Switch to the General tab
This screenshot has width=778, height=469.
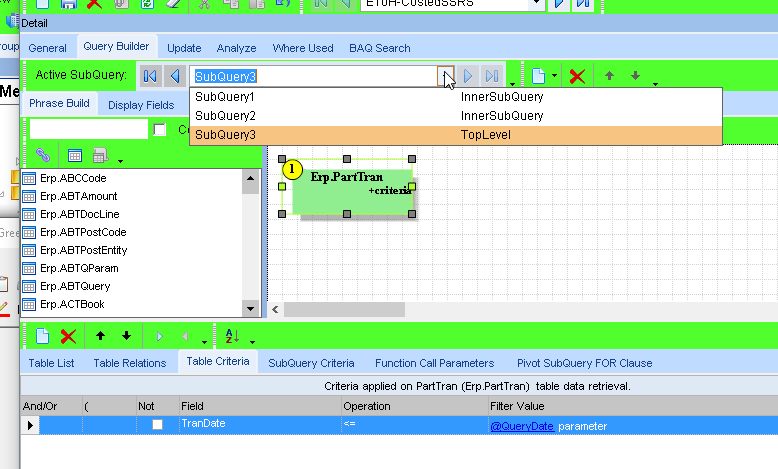point(47,48)
